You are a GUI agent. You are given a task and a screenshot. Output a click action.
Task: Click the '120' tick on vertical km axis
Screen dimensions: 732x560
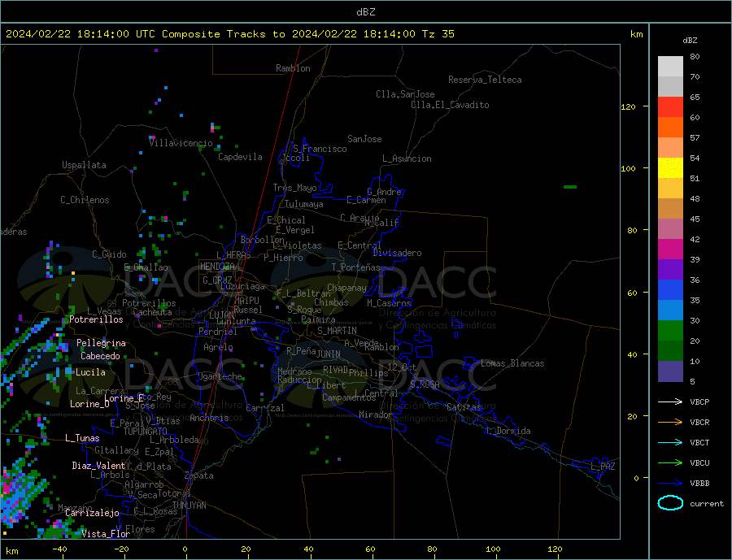(x=628, y=106)
